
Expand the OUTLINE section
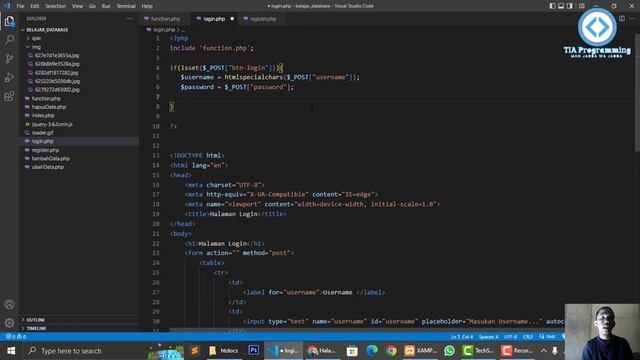[80, 320]
